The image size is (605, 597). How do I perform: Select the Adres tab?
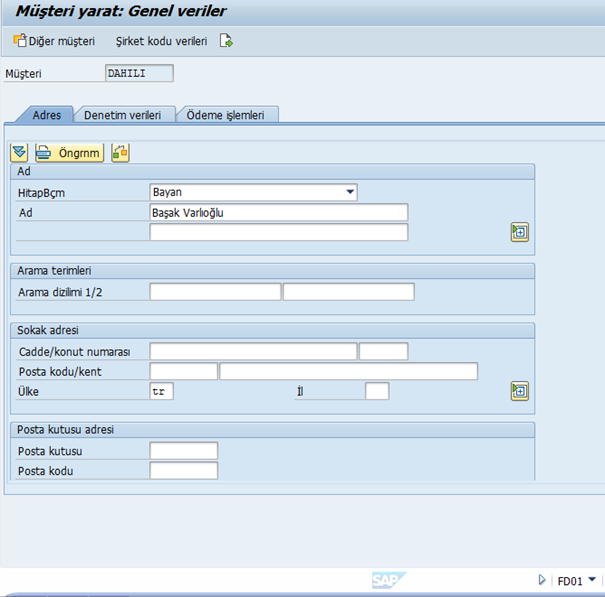tap(47, 115)
